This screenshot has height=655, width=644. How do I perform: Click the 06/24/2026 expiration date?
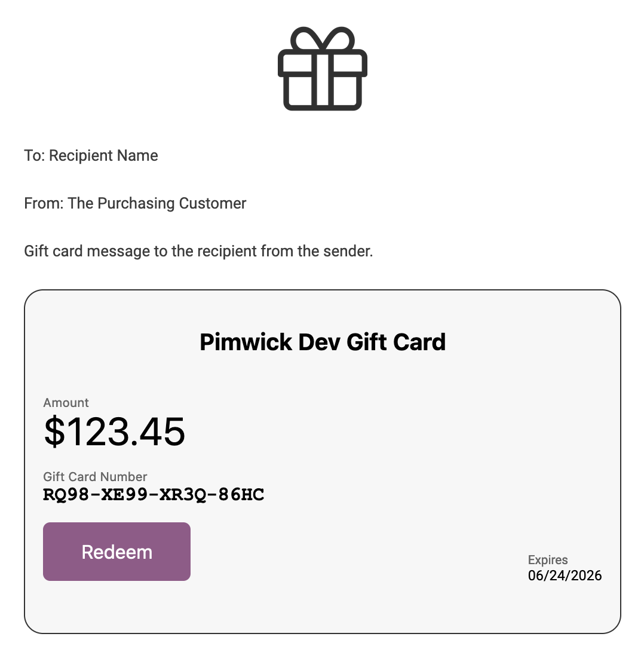[565, 576]
